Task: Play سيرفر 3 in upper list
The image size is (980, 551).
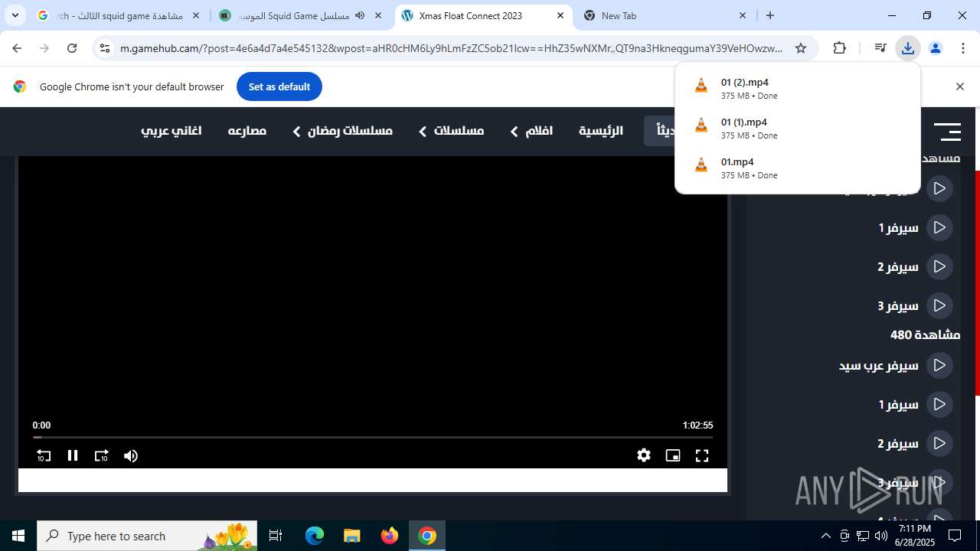Action: tap(915, 305)
